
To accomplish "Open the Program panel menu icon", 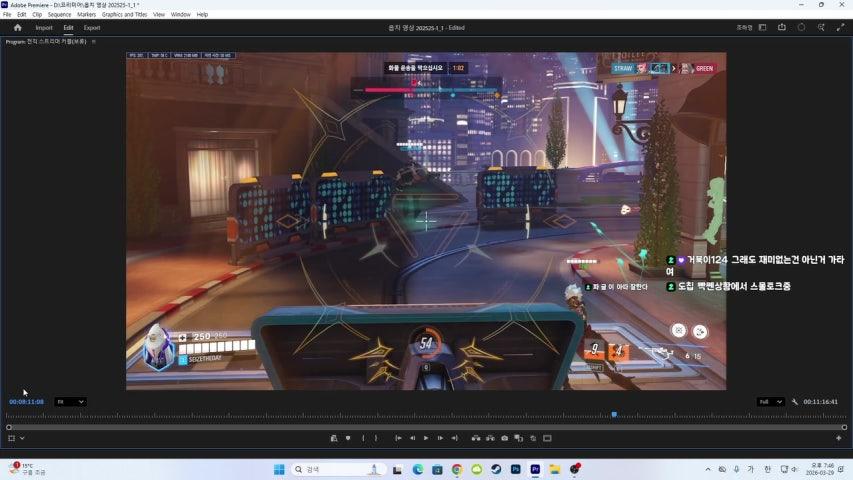I will 94,41.
